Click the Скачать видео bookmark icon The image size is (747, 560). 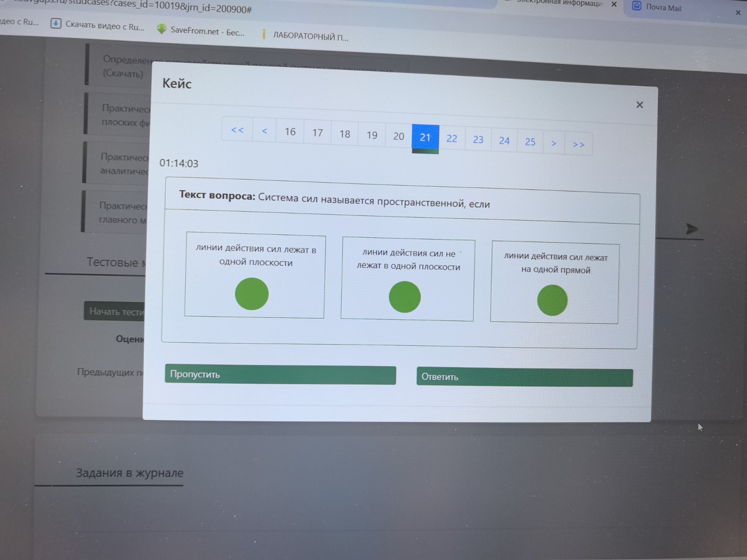click(x=56, y=23)
